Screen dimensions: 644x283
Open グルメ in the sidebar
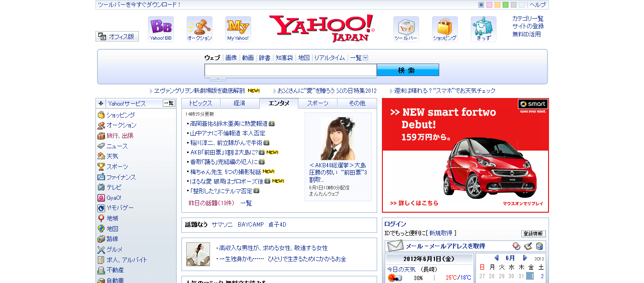(x=115, y=250)
